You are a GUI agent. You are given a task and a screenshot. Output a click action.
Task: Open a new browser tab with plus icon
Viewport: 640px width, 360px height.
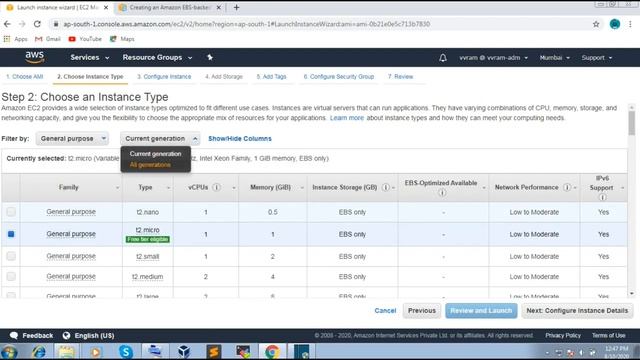pos(236,7)
